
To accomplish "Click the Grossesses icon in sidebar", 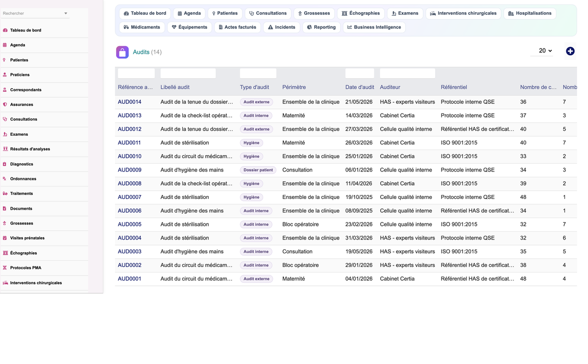I will 5,223.
